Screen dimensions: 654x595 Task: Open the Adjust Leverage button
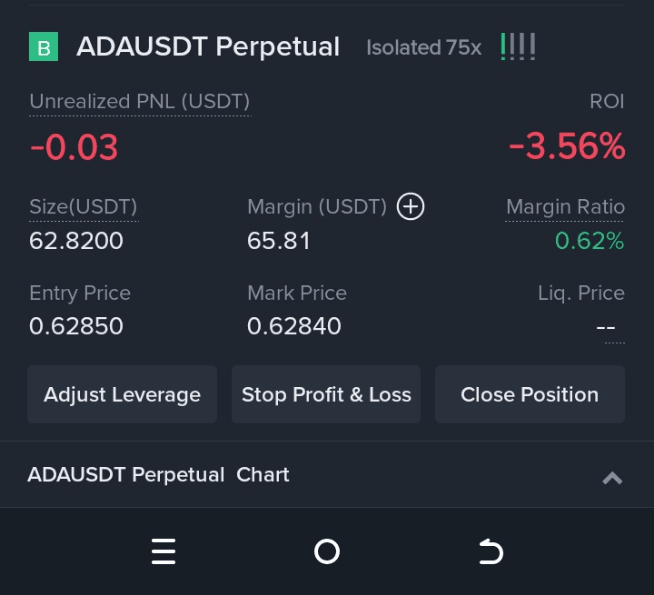pyautogui.click(x=122, y=394)
